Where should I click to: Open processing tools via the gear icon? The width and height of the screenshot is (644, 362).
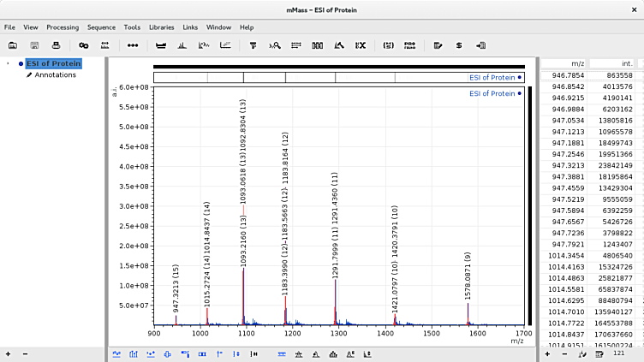point(83,45)
